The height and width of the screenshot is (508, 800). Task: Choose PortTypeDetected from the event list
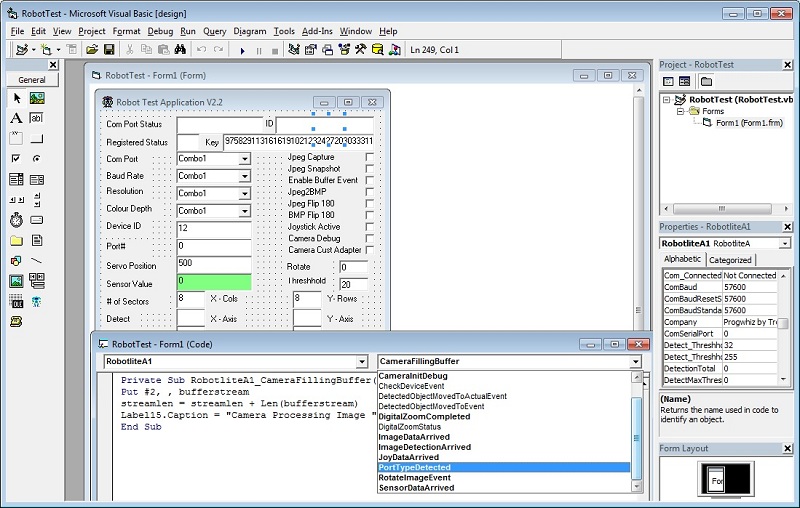tap(504, 467)
